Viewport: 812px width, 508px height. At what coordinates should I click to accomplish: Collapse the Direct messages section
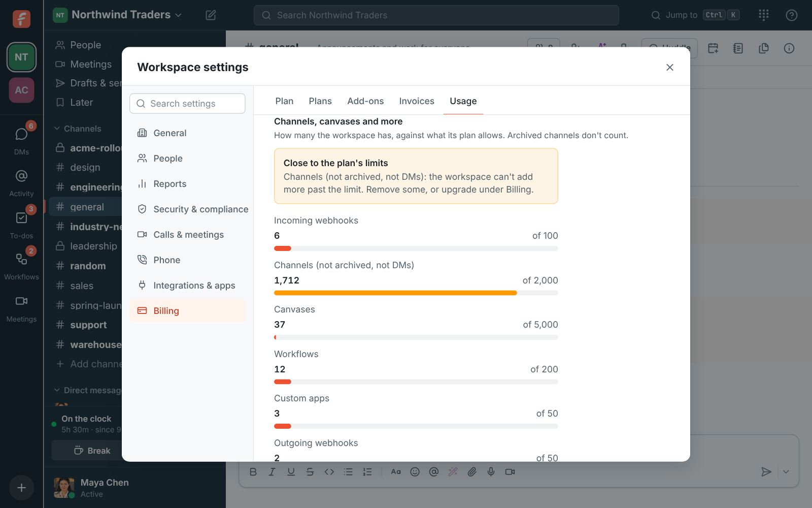coord(87,390)
